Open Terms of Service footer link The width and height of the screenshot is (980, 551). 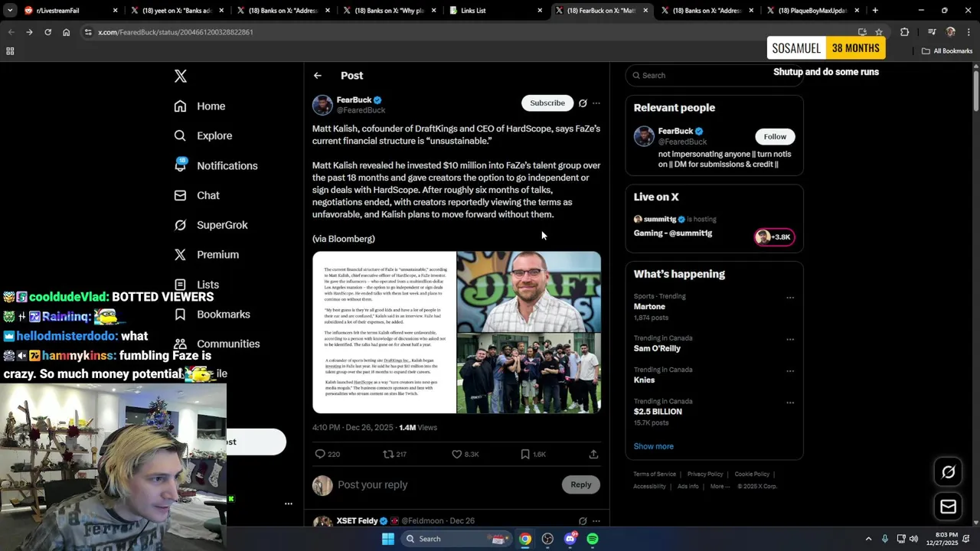pos(655,474)
